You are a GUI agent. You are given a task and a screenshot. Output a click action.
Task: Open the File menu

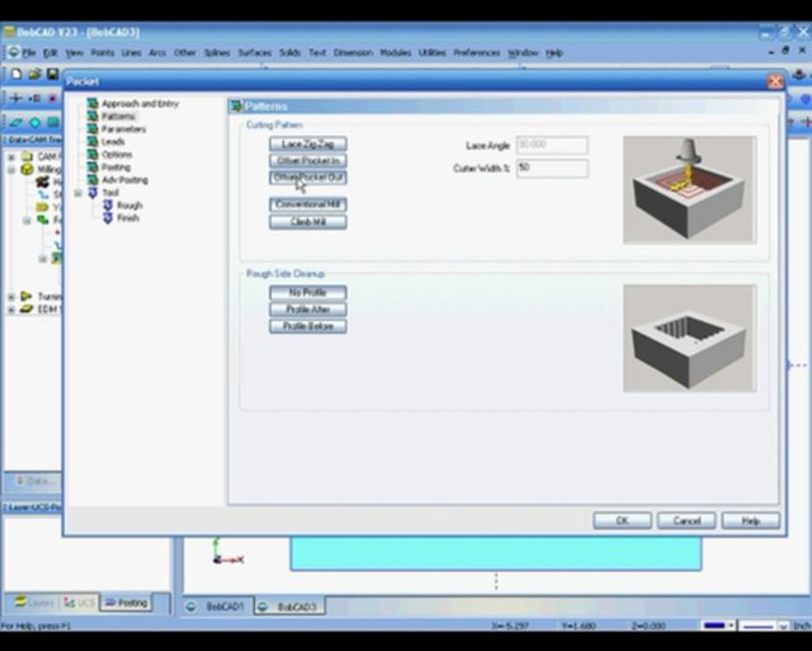coord(29,53)
